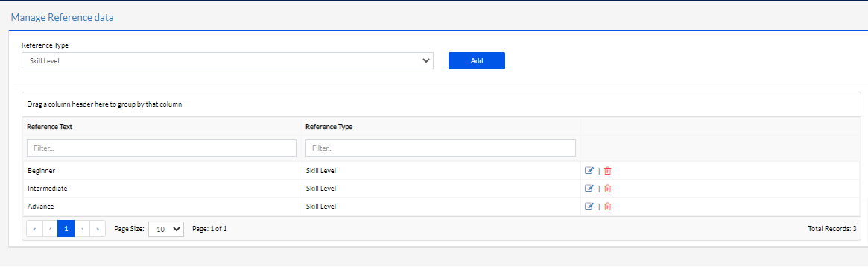Image resolution: width=868 pixels, height=270 pixels.
Task: Open the Page Size dropdown
Action: pos(166,229)
